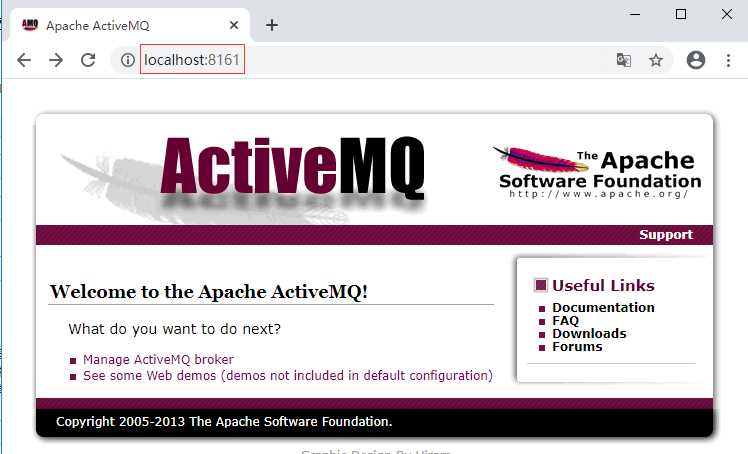Click the ActiveMQ logo banner

292,167
